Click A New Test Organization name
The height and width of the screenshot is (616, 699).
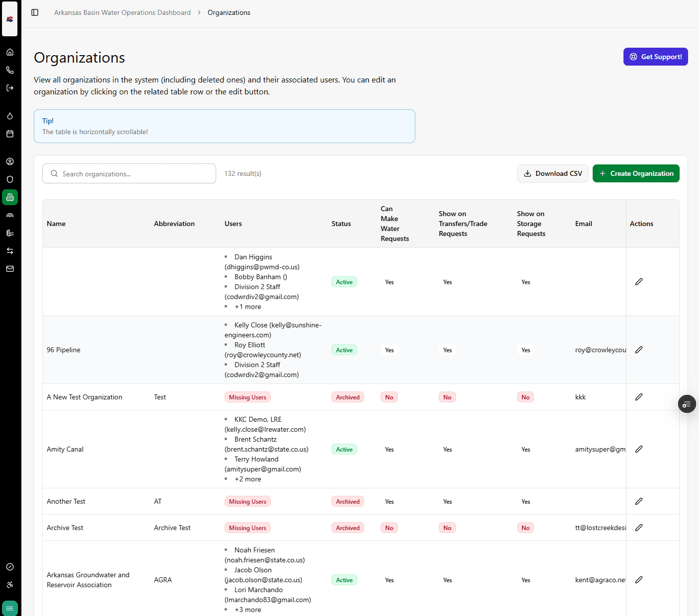pyautogui.click(x=84, y=397)
